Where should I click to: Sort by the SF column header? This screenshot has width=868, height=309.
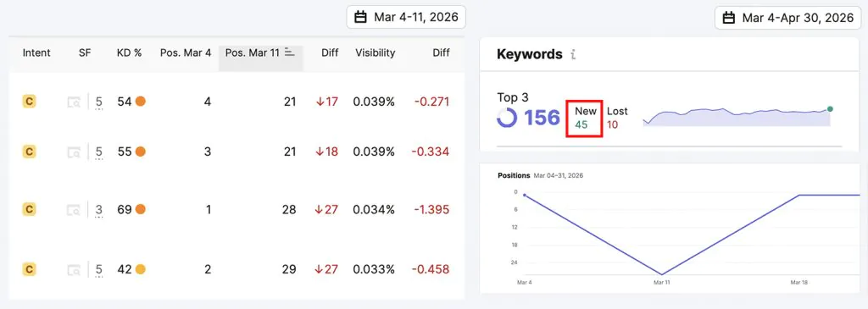tap(85, 52)
